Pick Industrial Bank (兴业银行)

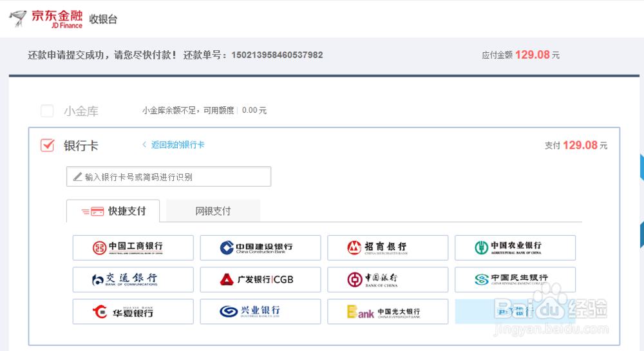click(x=260, y=312)
